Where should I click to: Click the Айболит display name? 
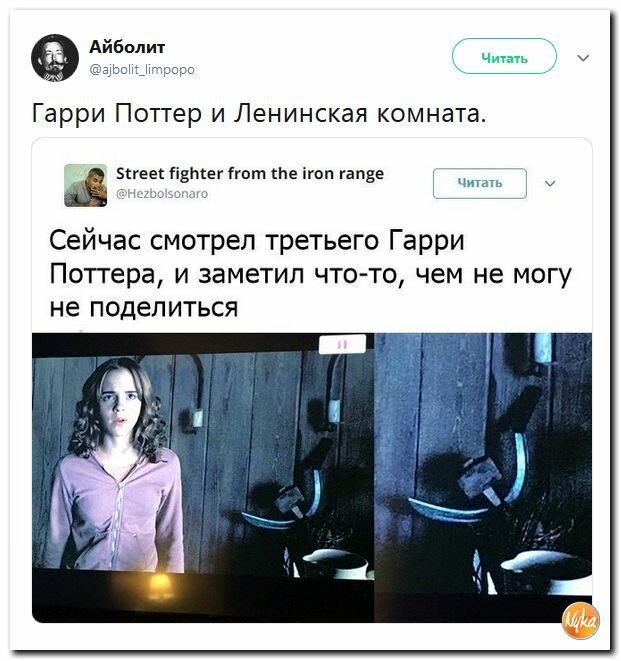click(x=127, y=47)
